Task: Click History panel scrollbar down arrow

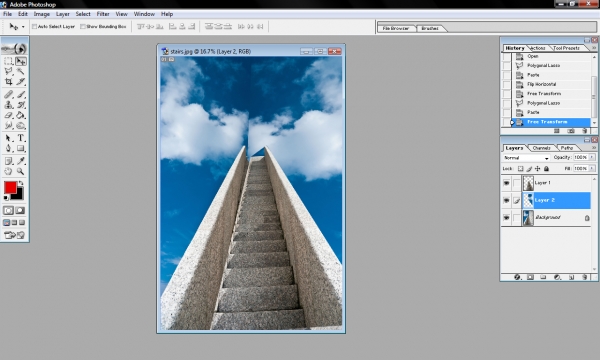Action: pyautogui.click(x=594, y=122)
